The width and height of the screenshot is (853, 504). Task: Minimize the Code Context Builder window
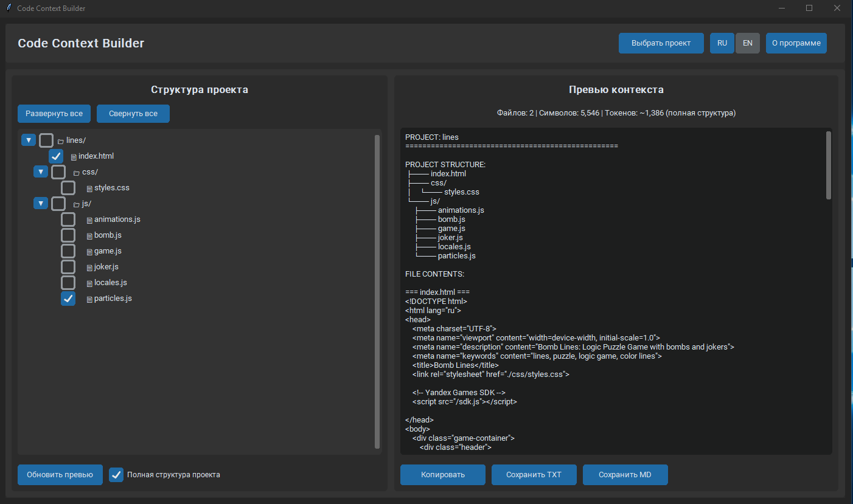point(781,8)
